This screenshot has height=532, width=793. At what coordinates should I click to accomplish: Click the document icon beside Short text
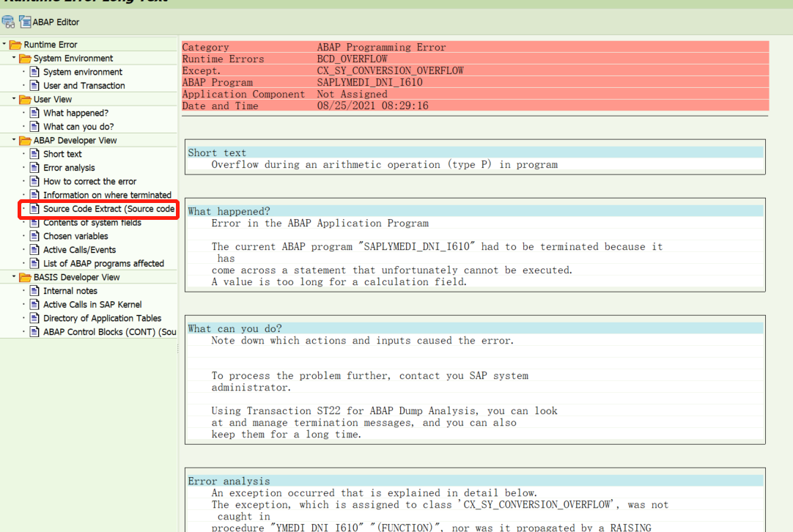pyautogui.click(x=34, y=154)
